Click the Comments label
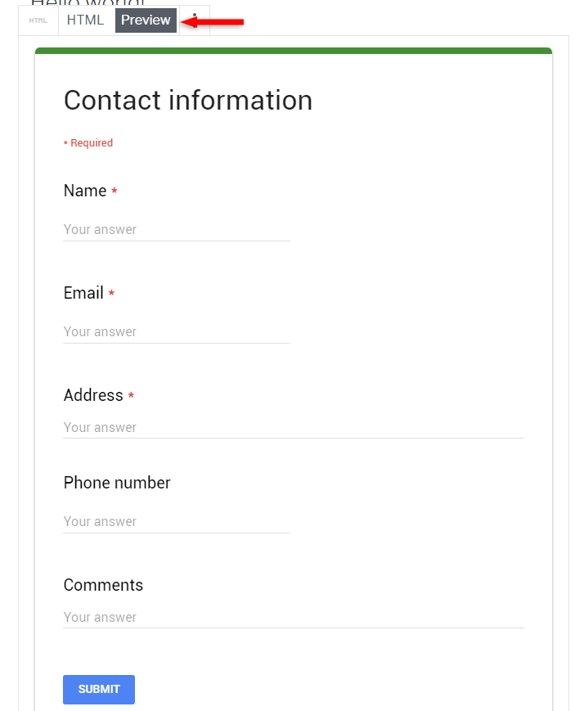 point(103,585)
